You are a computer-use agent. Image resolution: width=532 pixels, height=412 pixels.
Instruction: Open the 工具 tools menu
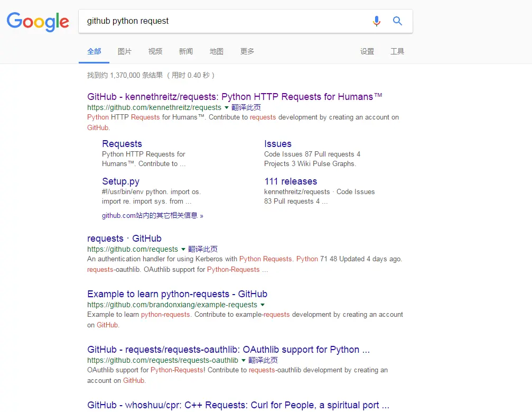(397, 51)
